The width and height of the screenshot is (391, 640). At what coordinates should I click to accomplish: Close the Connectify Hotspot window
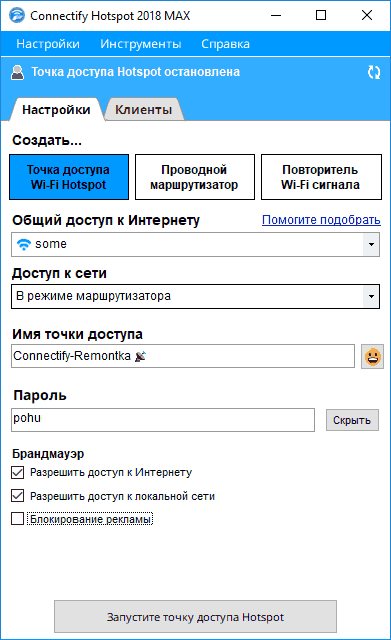click(x=367, y=16)
